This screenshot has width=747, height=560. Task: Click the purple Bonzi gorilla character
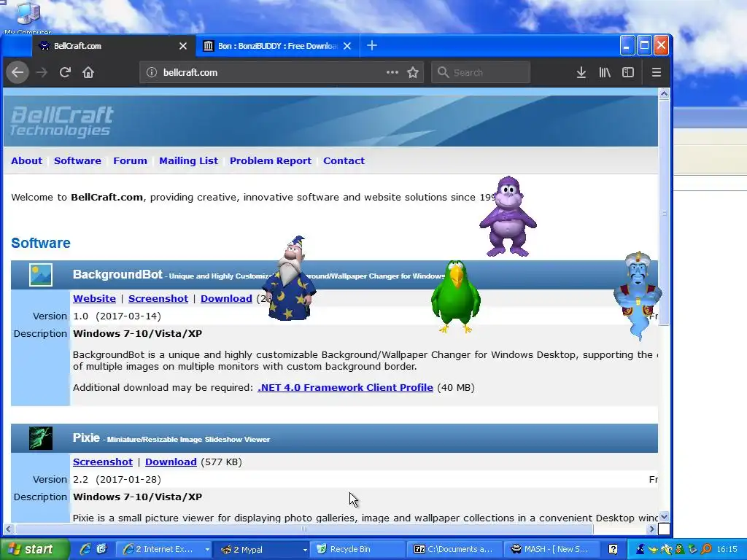point(508,217)
